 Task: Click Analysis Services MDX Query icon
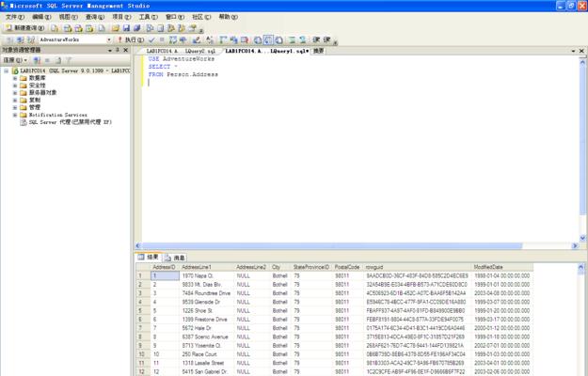[x=68, y=28]
